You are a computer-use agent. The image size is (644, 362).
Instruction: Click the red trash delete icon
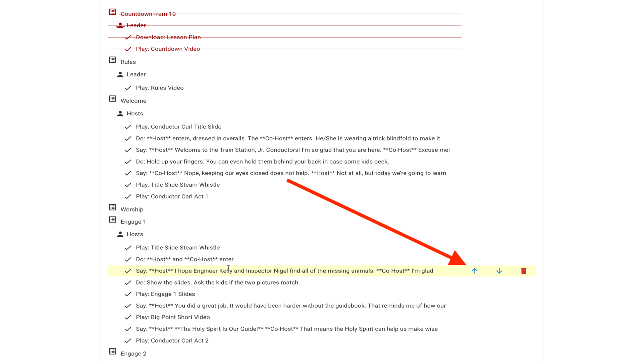pyautogui.click(x=524, y=271)
